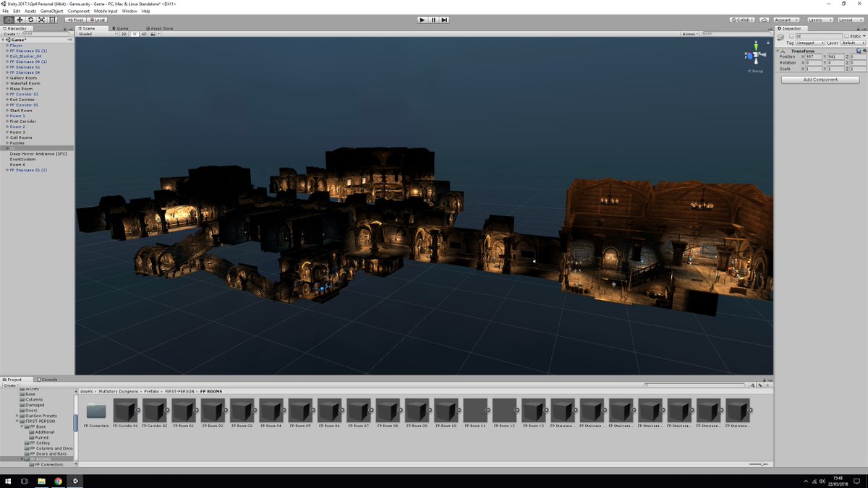Viewport: 868px width, 488px height.
Task: Select the Scale tool
Action: (x=41, y=20)
